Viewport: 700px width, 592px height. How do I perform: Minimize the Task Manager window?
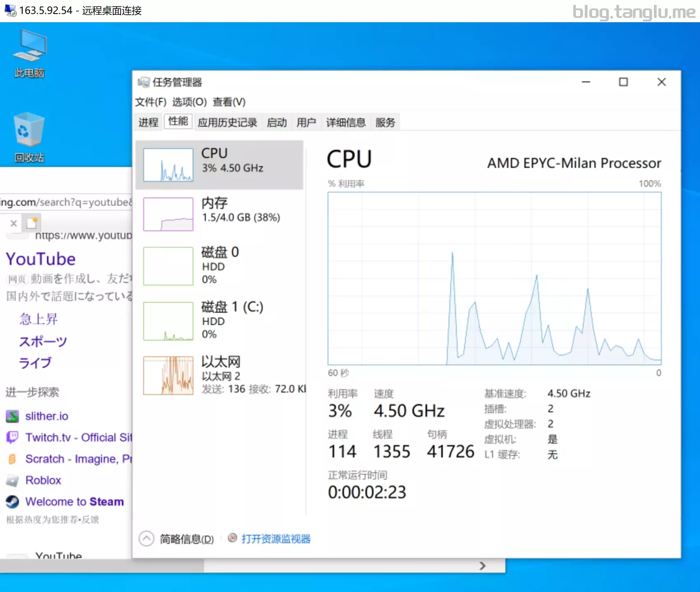[586, 82]
